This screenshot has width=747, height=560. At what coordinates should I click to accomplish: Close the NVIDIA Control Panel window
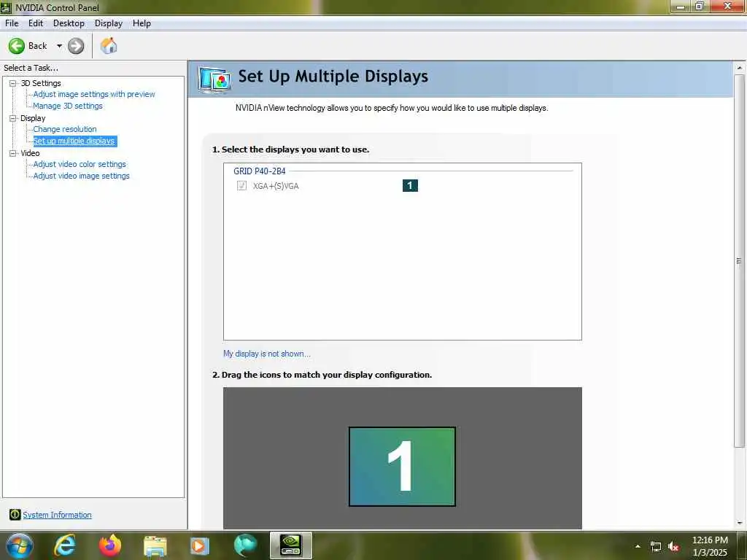coord(727,6)
